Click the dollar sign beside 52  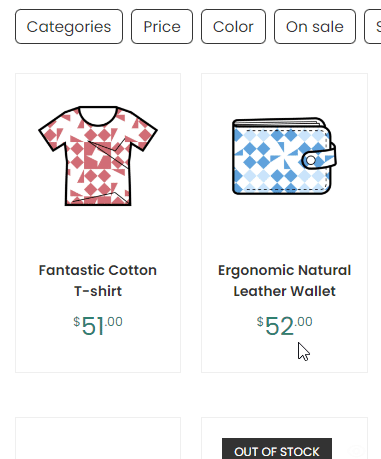(x=260, y=322)
